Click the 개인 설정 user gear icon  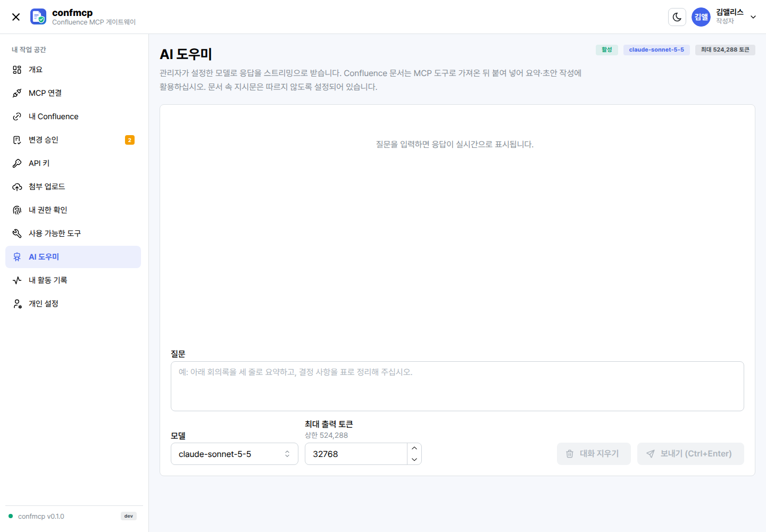(x=17, y=304)
